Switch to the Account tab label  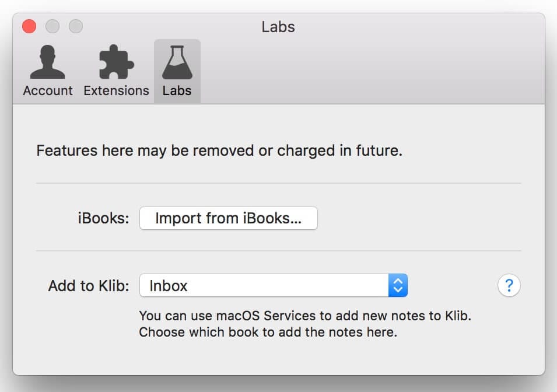[x=48, y=91]
